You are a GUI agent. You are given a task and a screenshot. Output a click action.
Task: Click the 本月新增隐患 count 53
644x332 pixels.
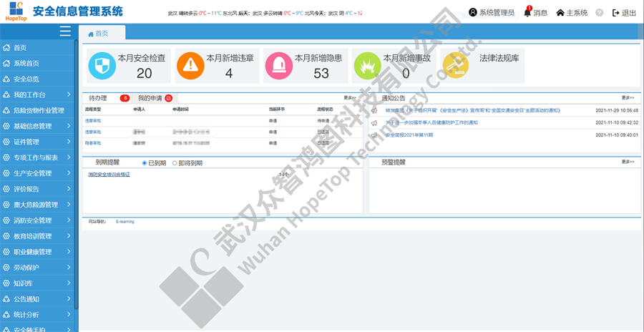click(321, 73)
